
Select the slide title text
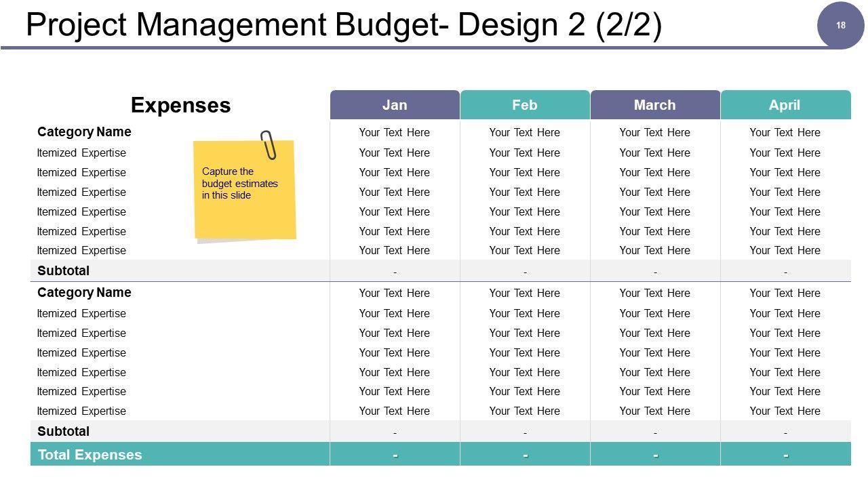[x=343, y=26]
